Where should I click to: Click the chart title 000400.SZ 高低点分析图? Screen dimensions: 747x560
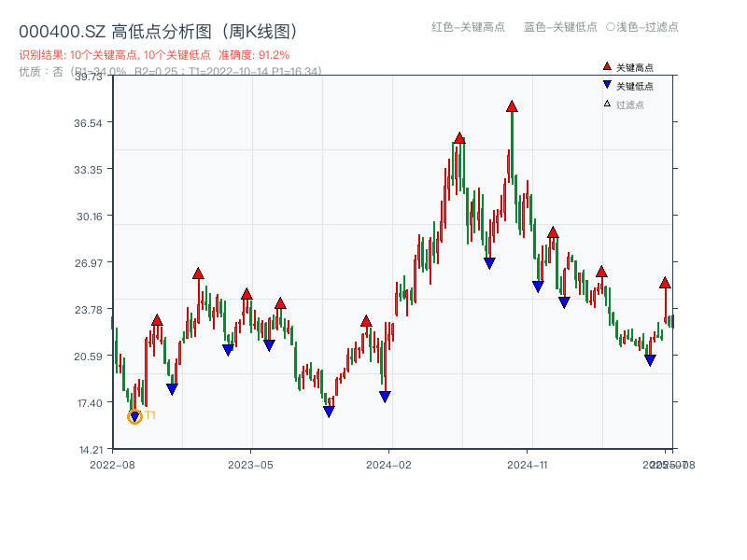(158, 32)
